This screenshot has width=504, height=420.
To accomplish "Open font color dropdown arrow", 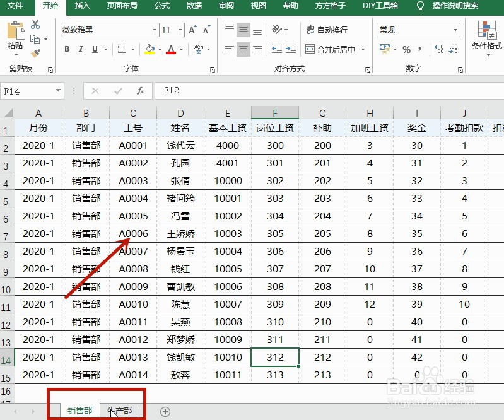I will click(x=181, y=49).
